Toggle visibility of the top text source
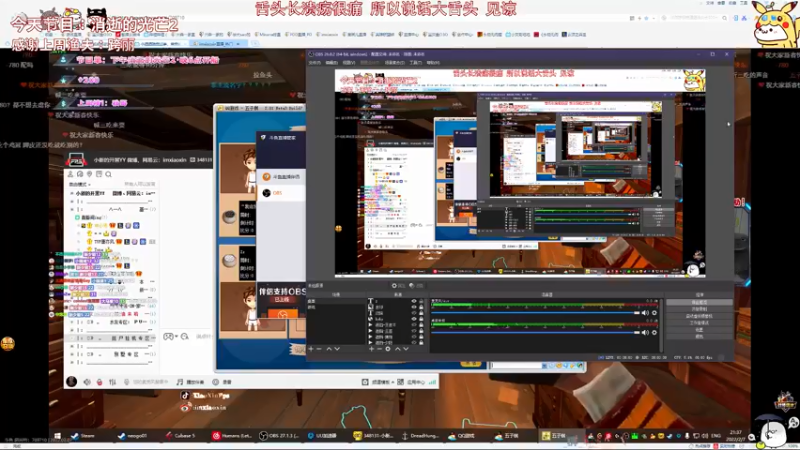 pyautogui.click(x=414, y=301)
